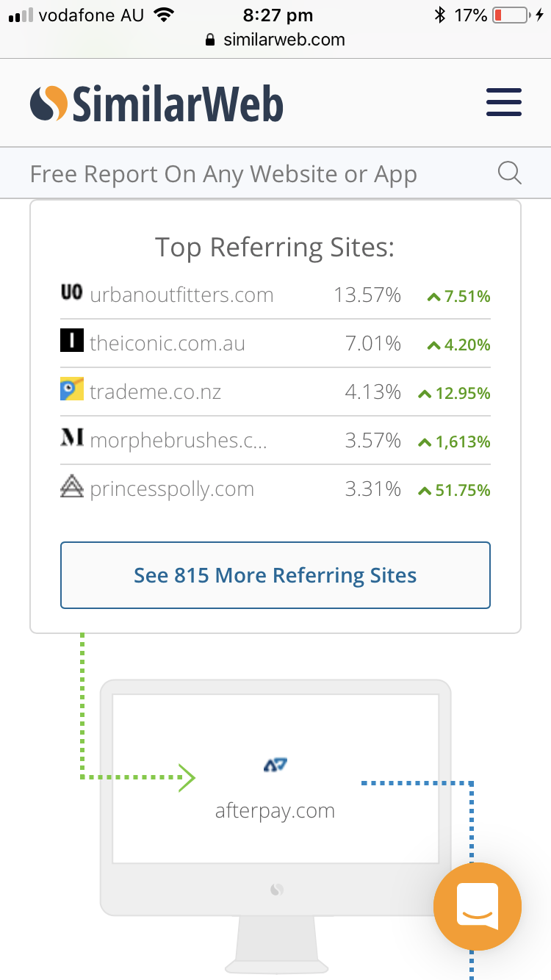Tap the Afterpay logo in monitor
551x980 pixels.
[x=275, y=765]
